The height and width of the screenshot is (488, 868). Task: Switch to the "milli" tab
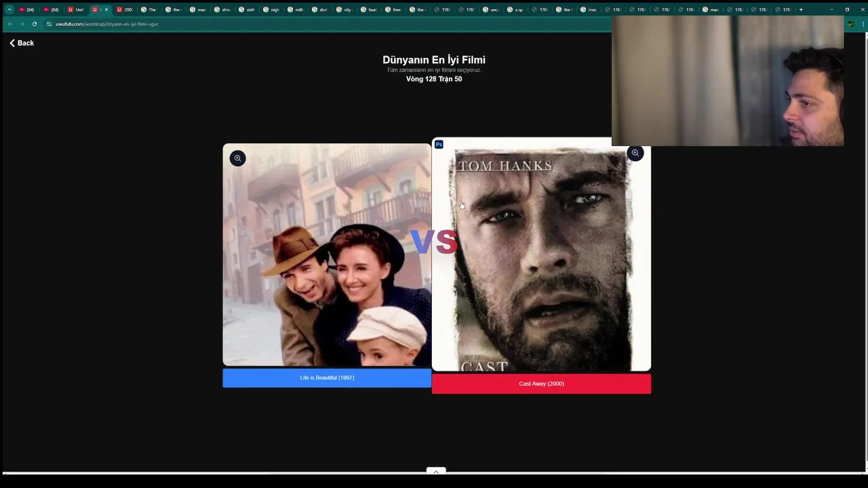click(296, 9)
